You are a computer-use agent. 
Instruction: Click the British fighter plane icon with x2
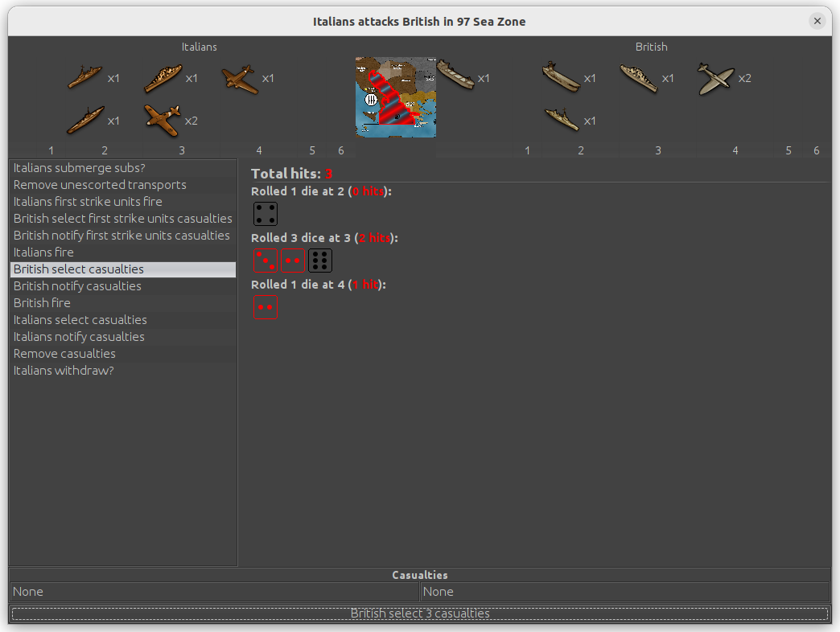(x=715, y=78)
